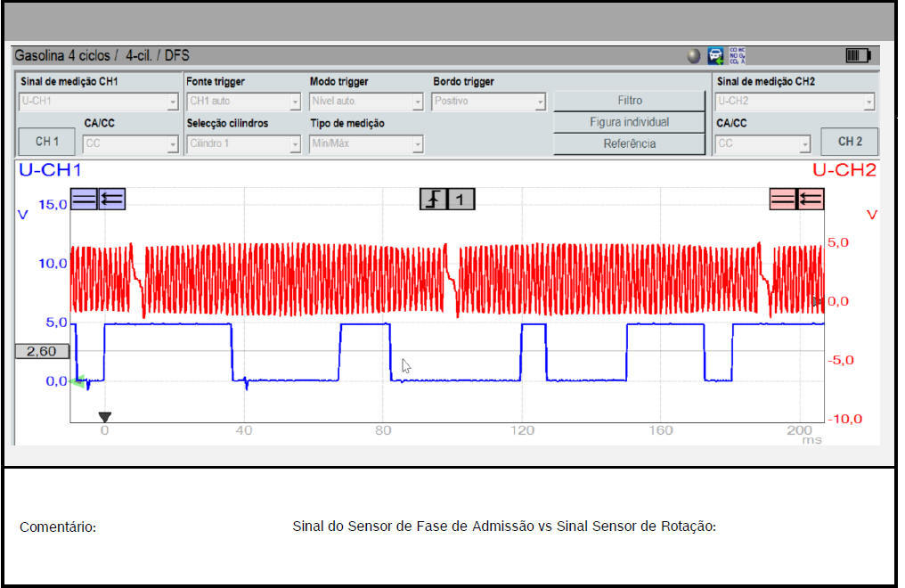Click the vehicle connection status icon
The width and height of the screenshot is (905, 588).
coord(715,56)
